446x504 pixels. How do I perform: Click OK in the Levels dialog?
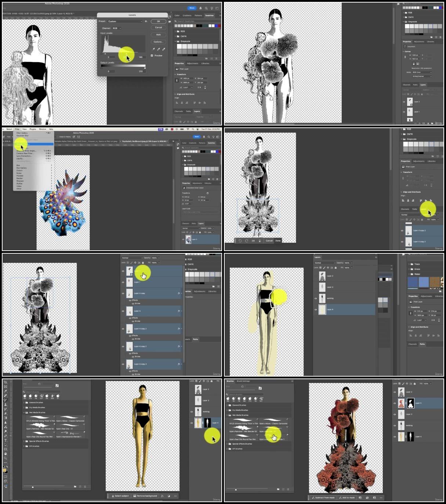coord(159,21)
